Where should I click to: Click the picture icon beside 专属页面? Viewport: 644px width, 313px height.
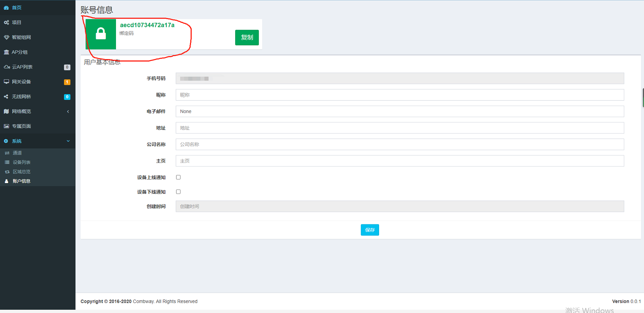point(6,126)
